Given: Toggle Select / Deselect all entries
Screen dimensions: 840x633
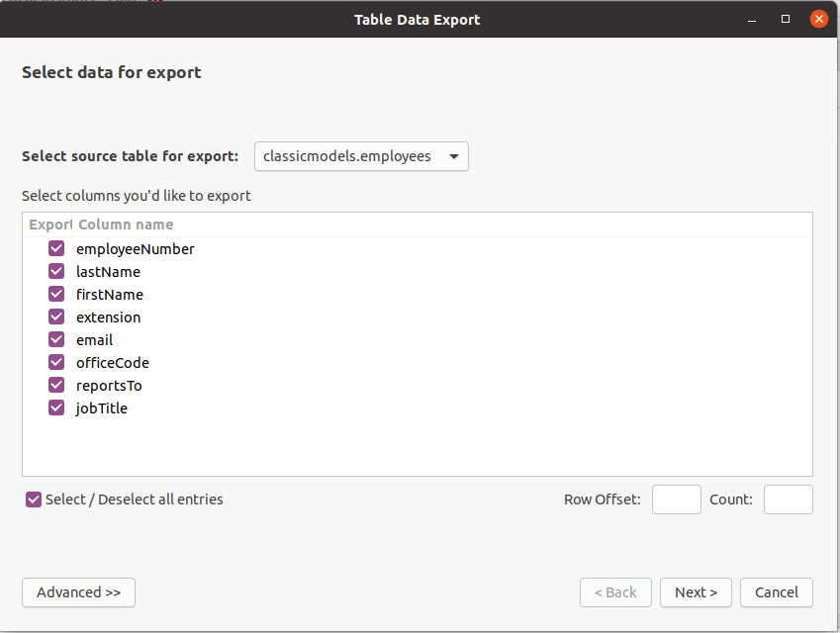Looking at the screenshot, I should coord(34,499).
